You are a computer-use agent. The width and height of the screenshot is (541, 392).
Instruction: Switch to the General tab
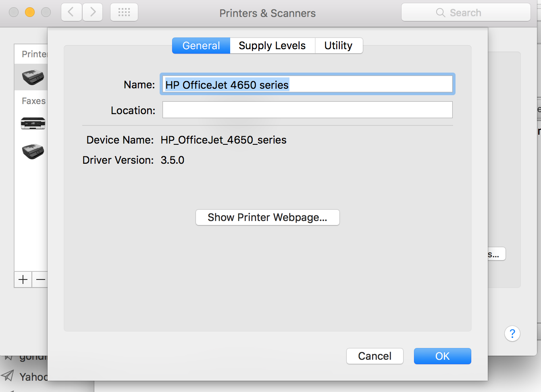pyautogui.click(x=201, y=46)
